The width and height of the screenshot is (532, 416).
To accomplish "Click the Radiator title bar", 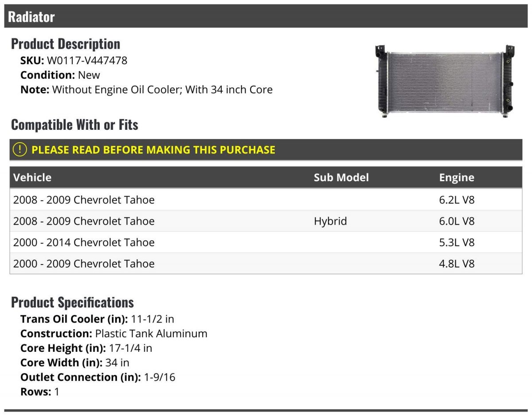I will tap(266, 16).
